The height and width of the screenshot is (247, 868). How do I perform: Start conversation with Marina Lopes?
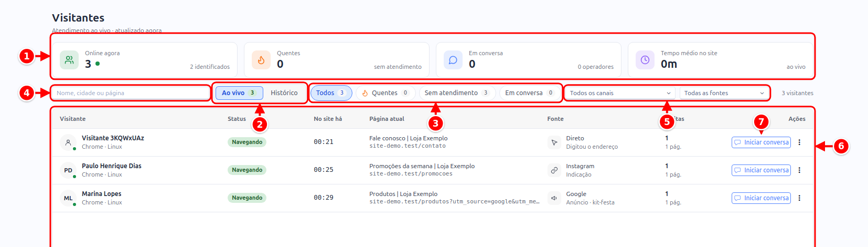(x=761, y=198)
